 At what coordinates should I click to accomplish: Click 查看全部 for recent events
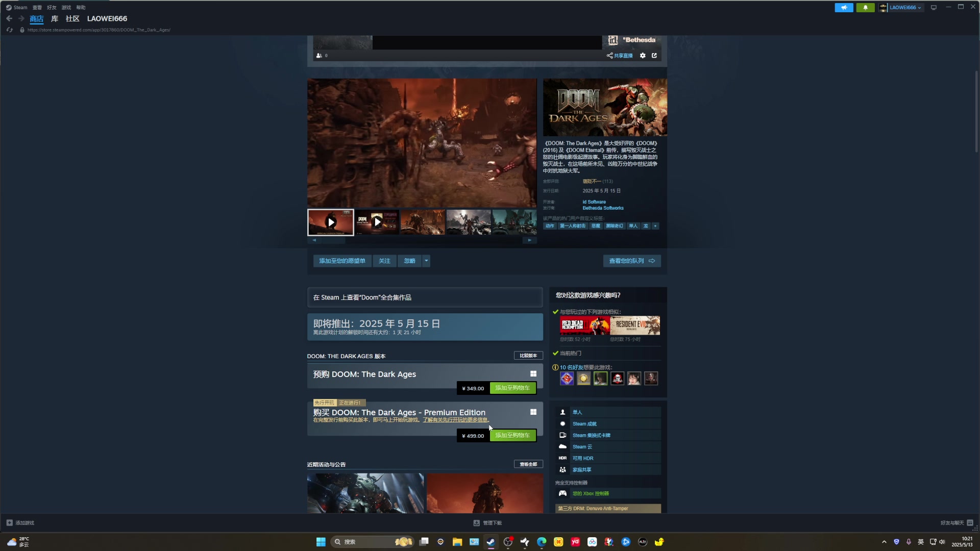point(528,464)
